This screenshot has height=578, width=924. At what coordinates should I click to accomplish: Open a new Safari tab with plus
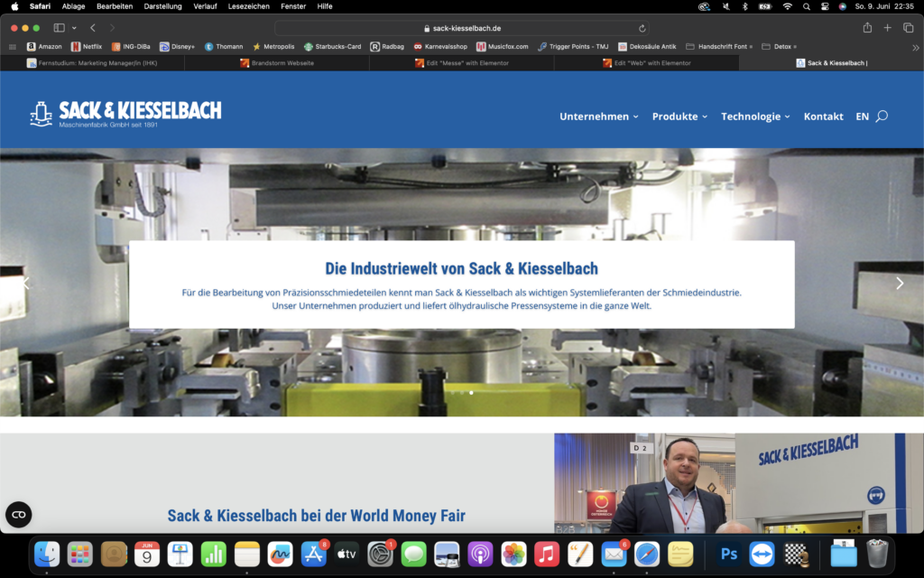887,28
